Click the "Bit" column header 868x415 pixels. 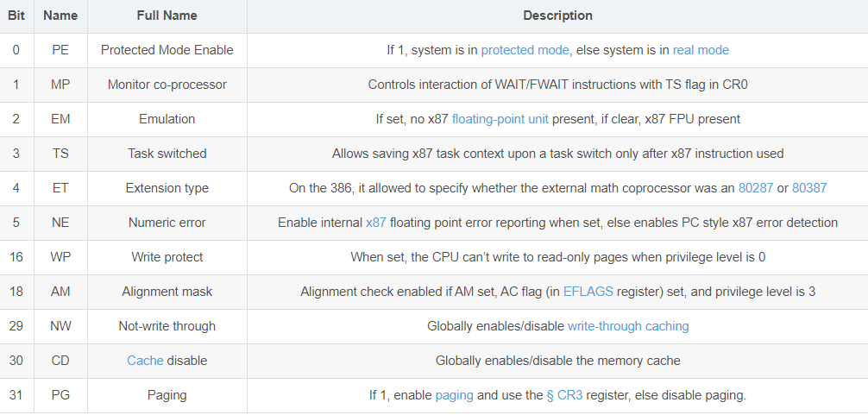(x=16, y=16)
